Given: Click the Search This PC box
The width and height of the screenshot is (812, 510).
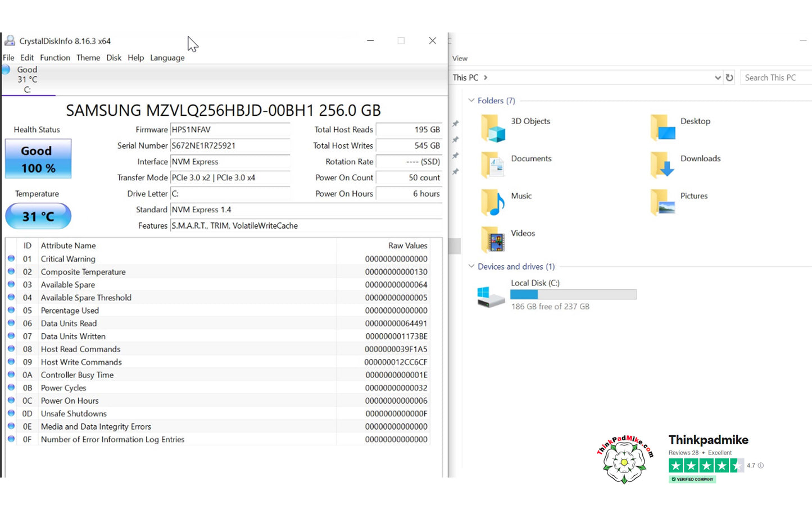Looking at the screenshot, I should [776, 78].
